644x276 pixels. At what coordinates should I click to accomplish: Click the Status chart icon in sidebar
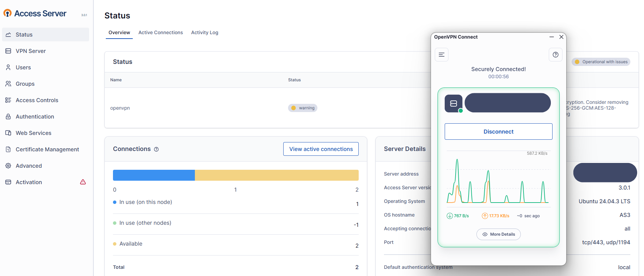pos(8,34)
